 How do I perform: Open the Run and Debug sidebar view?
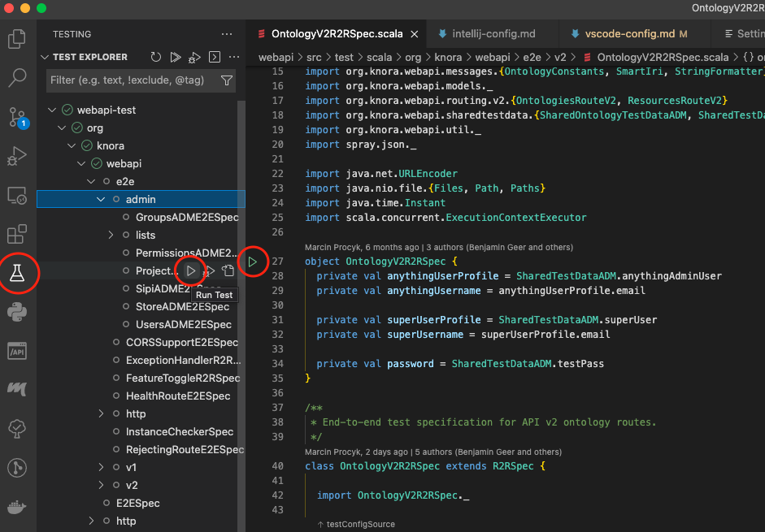point(18,156)
